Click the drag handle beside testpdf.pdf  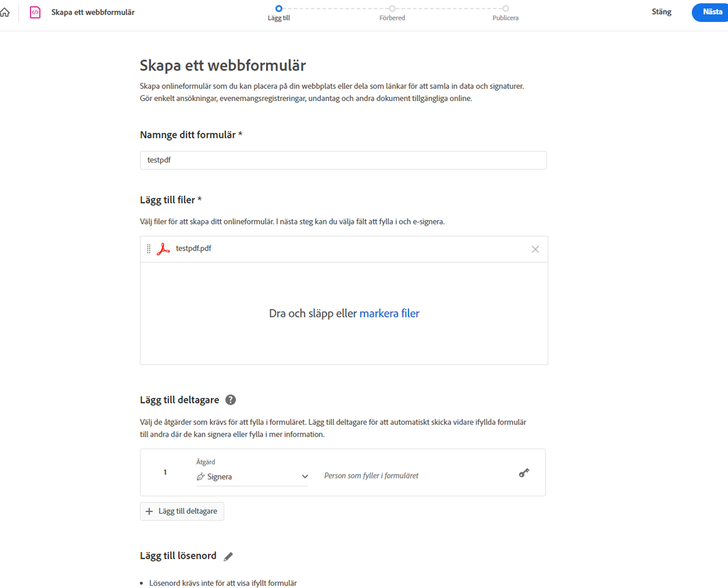tap(148, 249)
